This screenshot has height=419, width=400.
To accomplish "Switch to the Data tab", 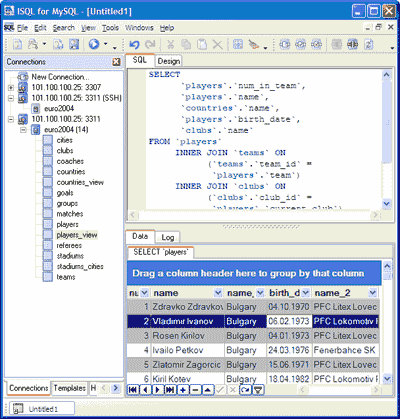I will tap(140, 236).
